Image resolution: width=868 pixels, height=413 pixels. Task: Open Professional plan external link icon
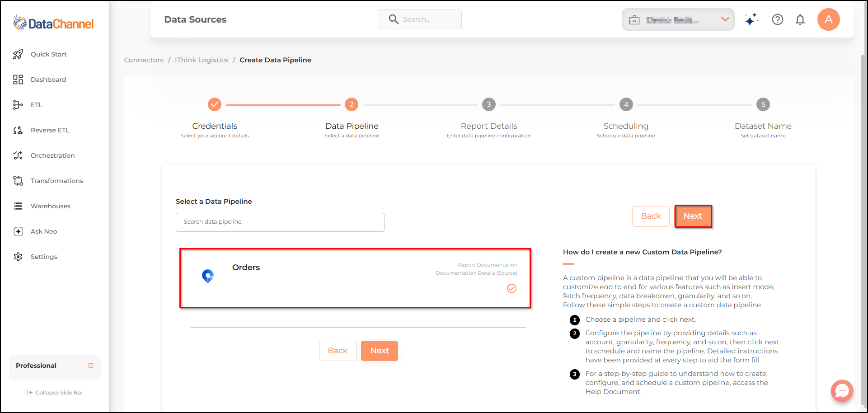click(x=91, y=366)
